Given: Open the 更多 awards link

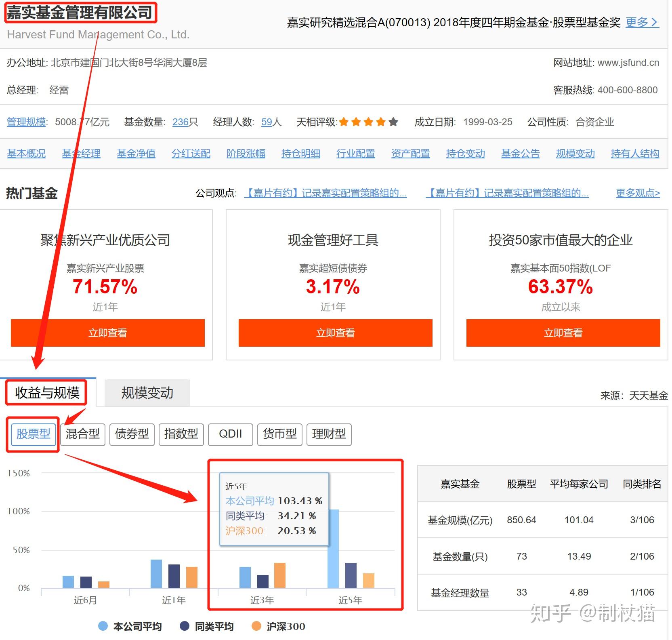Looking at the screenshot, I should 642,22.
